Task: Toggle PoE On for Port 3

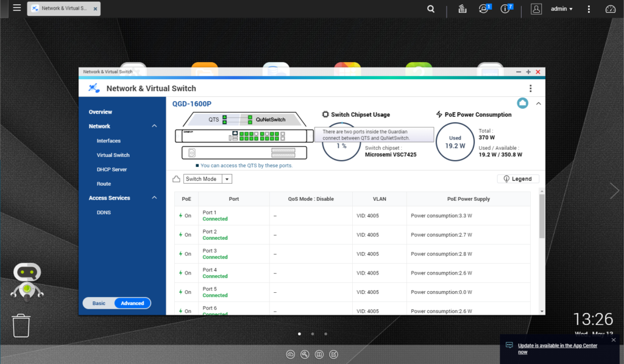Action: 185,254
